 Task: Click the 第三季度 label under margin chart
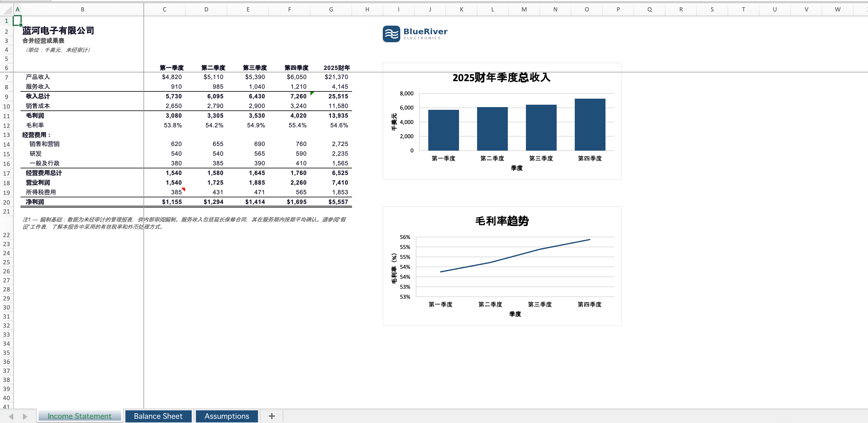539,304
